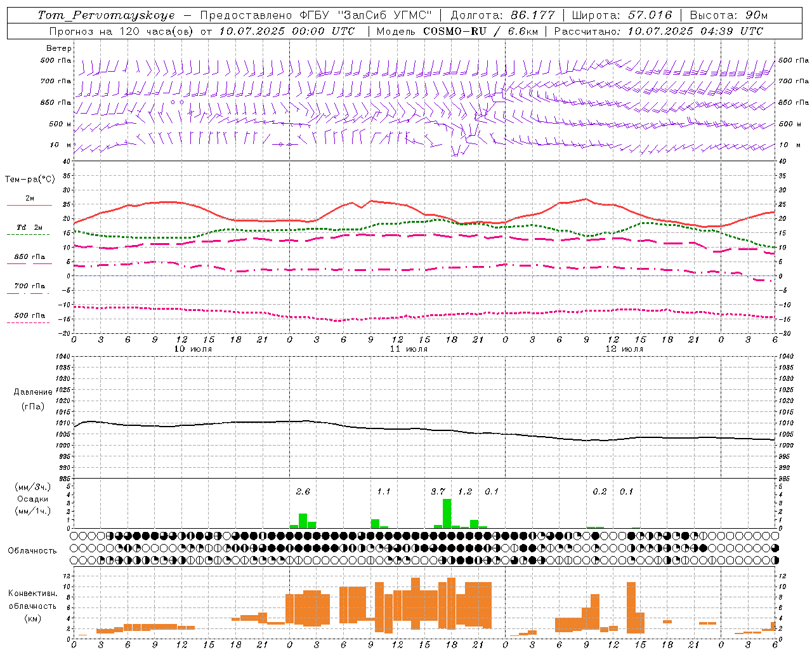Click the (мм/1ч.) precipitation unit label
The image size is (812, 650).
point(33,511)
